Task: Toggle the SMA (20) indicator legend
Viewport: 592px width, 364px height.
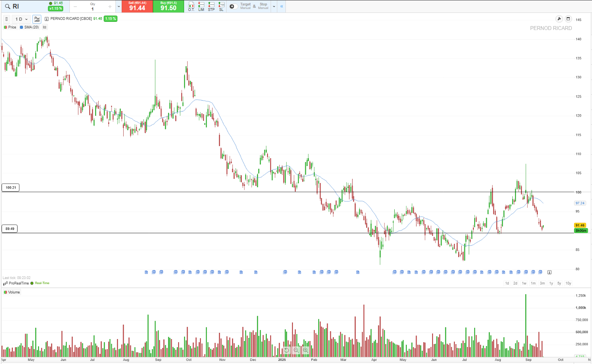Action: pyautogui.click(x=29, y=27)
